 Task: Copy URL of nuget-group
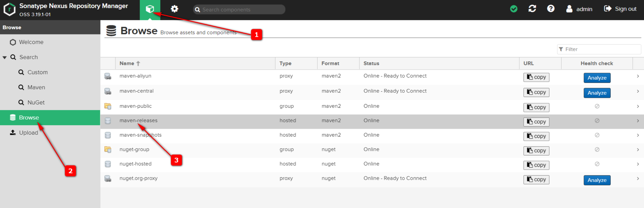coord(536,151)
